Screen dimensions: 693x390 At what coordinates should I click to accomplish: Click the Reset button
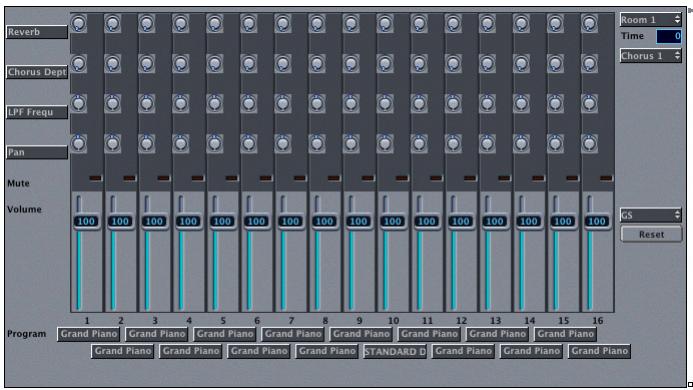(651, 234)
